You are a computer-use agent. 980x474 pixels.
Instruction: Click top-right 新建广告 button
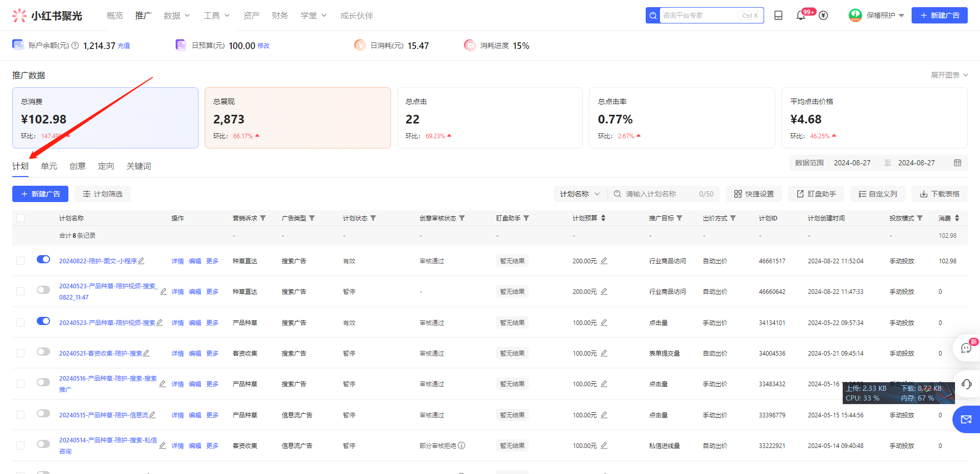[940, 15]
